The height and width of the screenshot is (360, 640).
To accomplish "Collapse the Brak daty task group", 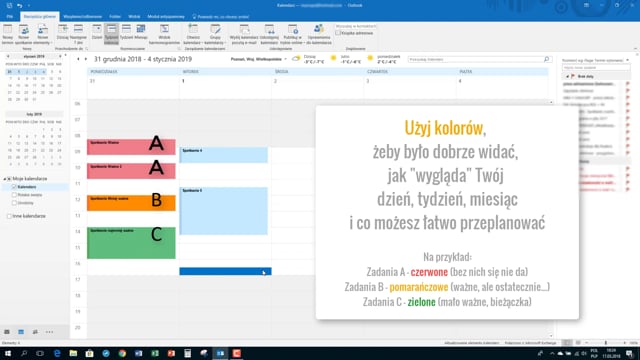I will tap(567, 76).
